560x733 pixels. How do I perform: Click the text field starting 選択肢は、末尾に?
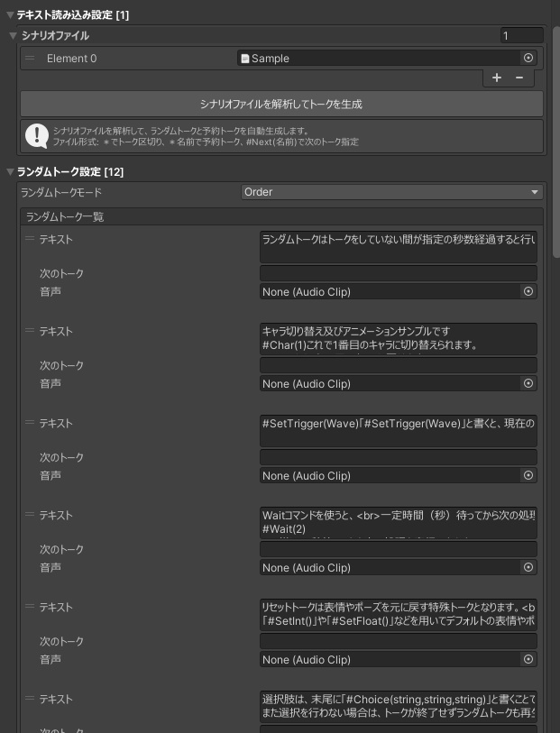click(x=399, y=706)
